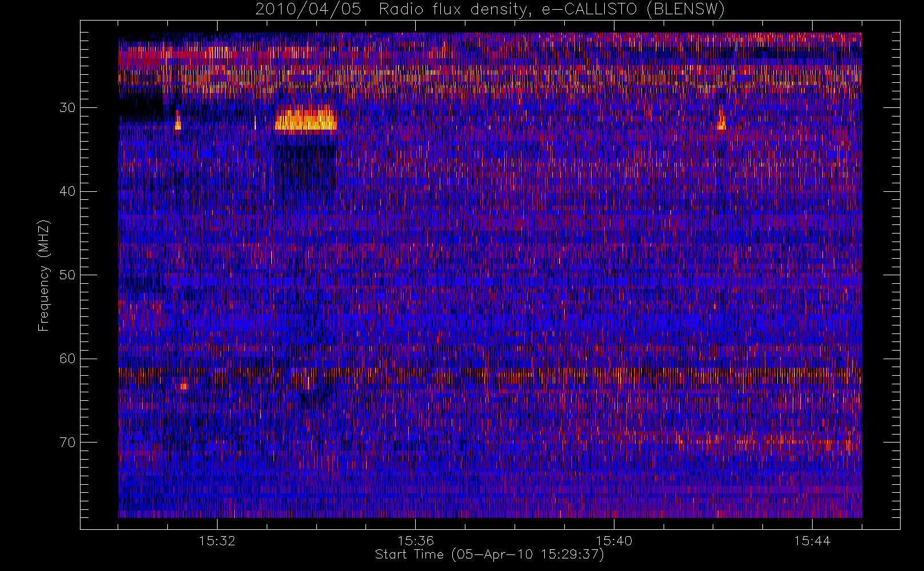Click the 30 MHz frequency tick label
Screen dimensions: 924x571
67,107
